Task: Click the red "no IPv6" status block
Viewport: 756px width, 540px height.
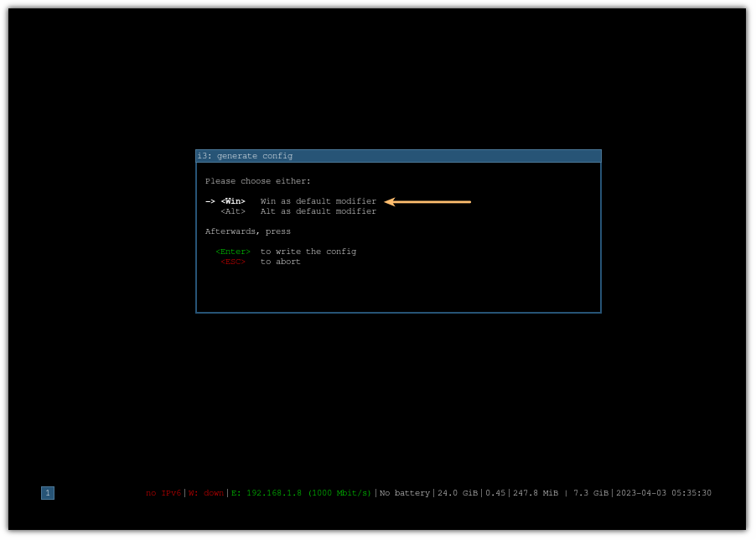Action: pyautogui.click(x=164, y=493)
